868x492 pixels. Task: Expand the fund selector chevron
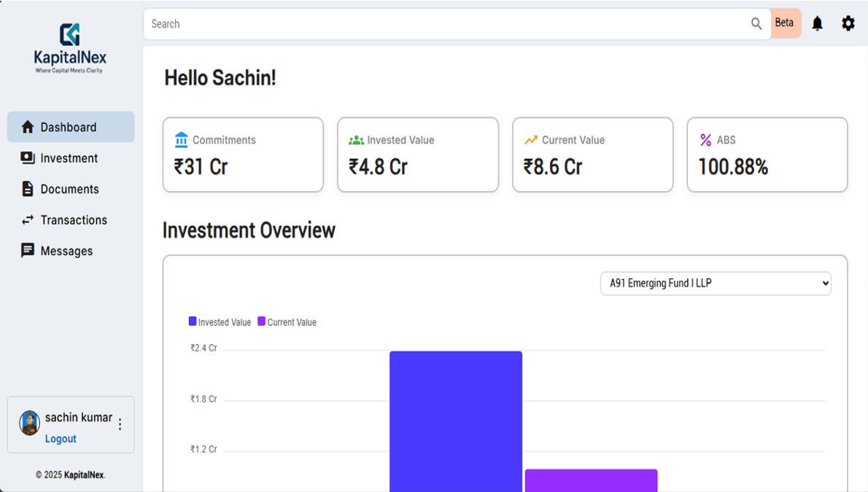[x=824, y=283]
